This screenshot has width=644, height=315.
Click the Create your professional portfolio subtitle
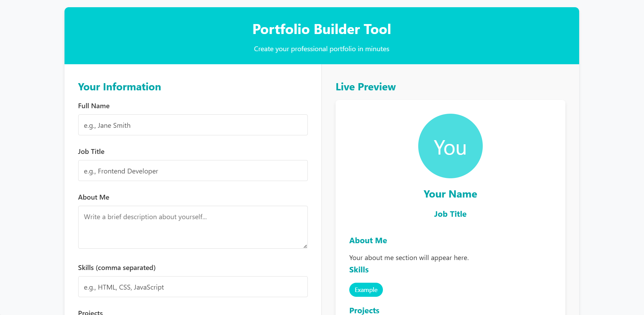click(x=321, y=49)
